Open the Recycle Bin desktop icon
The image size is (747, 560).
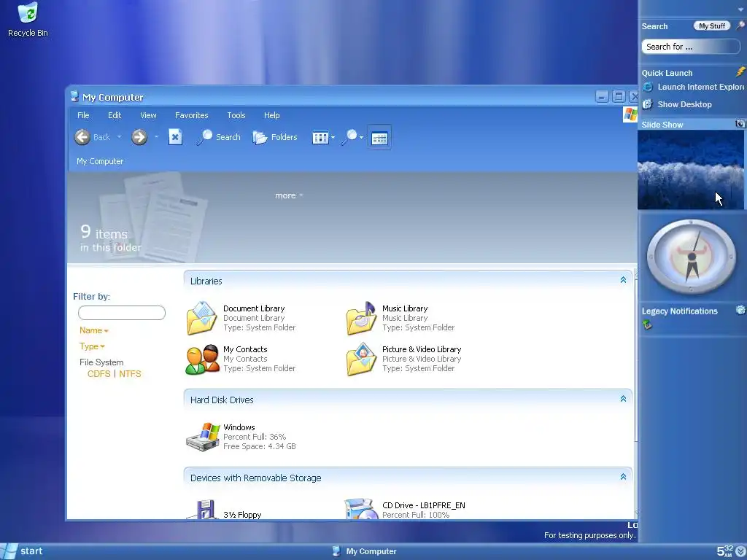coord(28,20)
